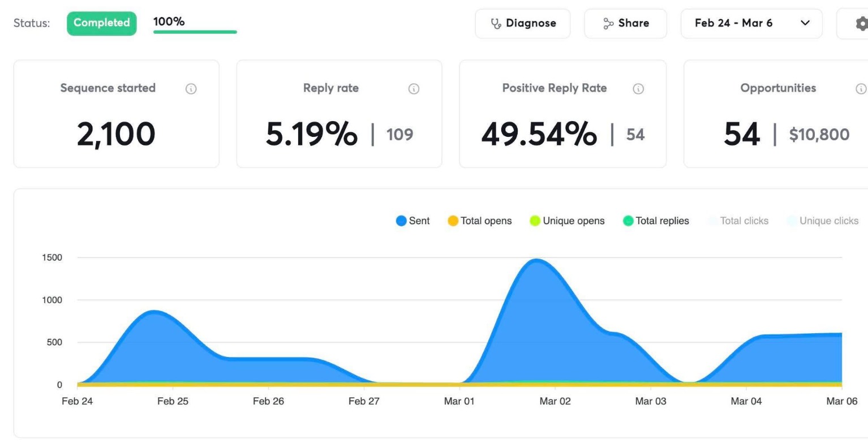Image resolution: width=868 pixels, height=443 pixels.
Task: Toggle the Unique opens legend series
Action: pos(567,221)
